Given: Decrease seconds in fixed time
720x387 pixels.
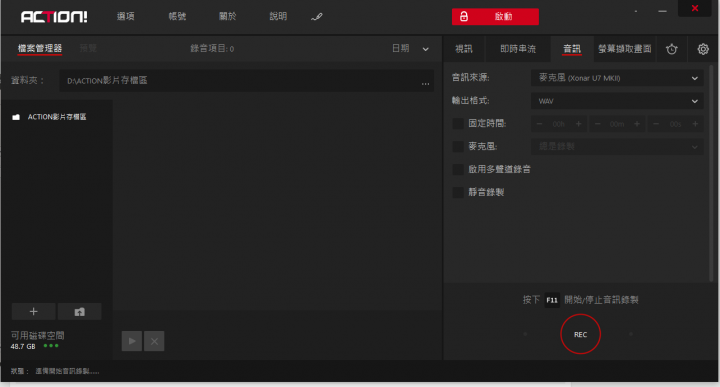Looking at the screenshot, I should 656,124.
